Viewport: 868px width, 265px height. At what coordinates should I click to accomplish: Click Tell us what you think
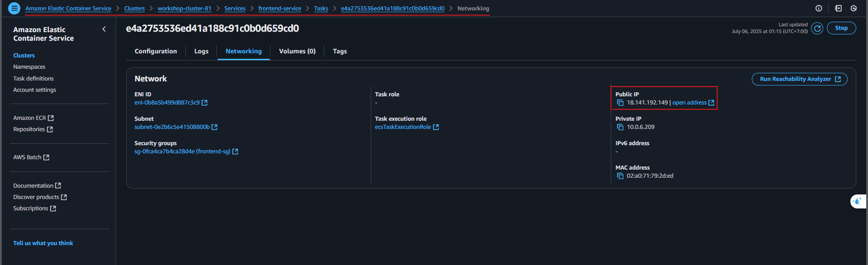pyautogui.click(x=43, y=243)
